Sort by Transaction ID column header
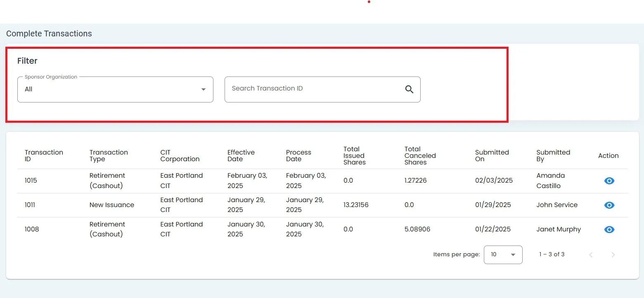The height and width of the screenshot is (298, 644). pos(44,155)
